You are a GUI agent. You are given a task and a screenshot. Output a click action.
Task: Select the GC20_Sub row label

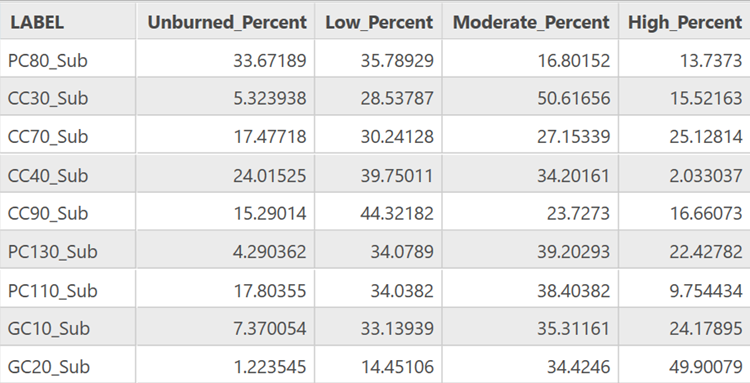[x=68, y=367]
